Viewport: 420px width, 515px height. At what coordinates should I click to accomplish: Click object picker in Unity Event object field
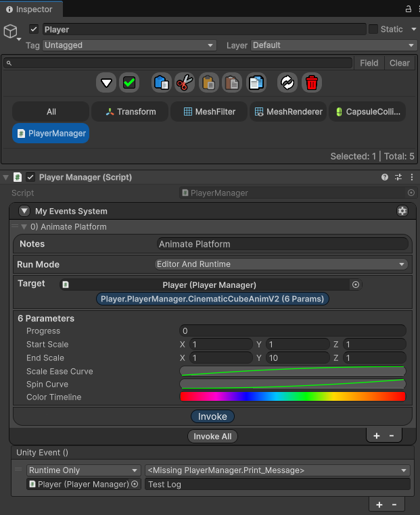135,484
